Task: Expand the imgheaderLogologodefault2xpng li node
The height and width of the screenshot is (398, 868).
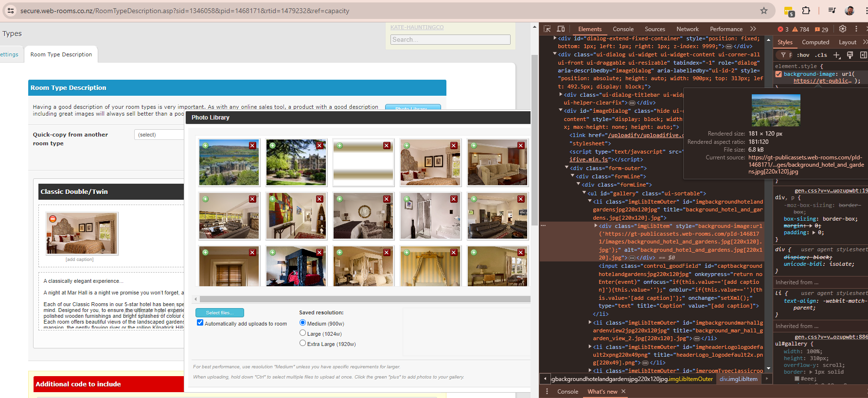Action: 590,346
